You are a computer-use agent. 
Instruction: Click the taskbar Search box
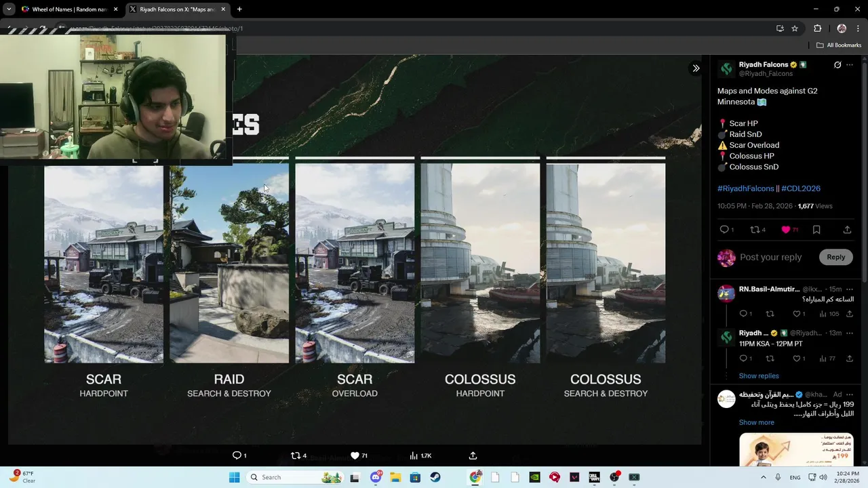tap(295, 477)
